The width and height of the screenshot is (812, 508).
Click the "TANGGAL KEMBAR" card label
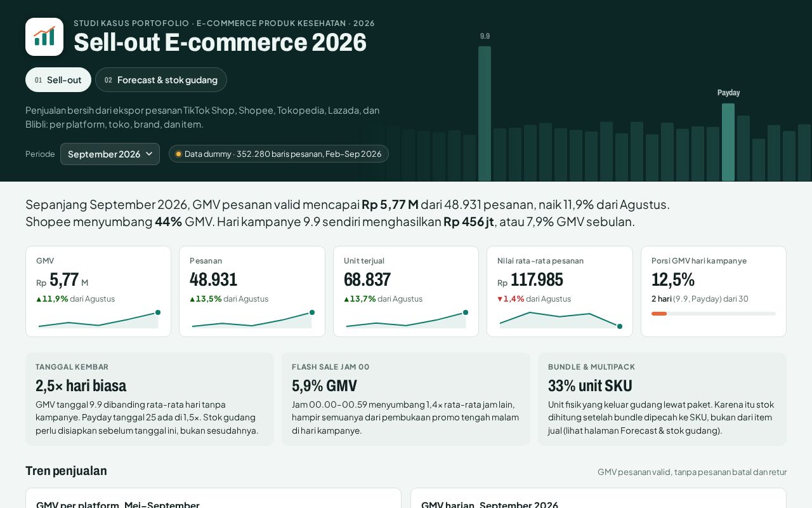point(72,367)
